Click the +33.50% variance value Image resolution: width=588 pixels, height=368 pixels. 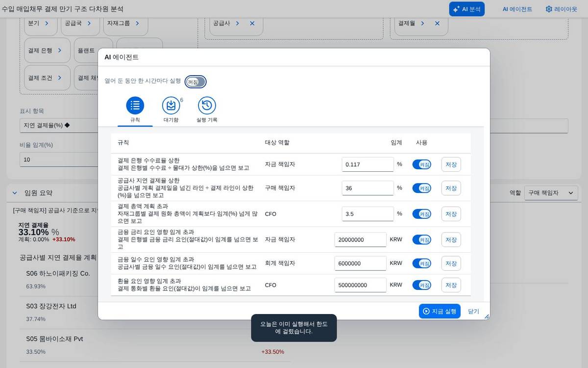(272, 352)
